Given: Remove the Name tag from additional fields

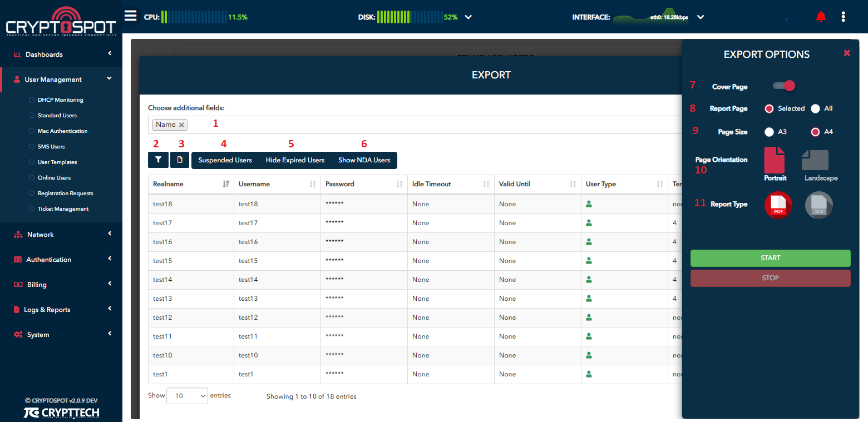Looking at the screenshot, I should pos(182,125).
